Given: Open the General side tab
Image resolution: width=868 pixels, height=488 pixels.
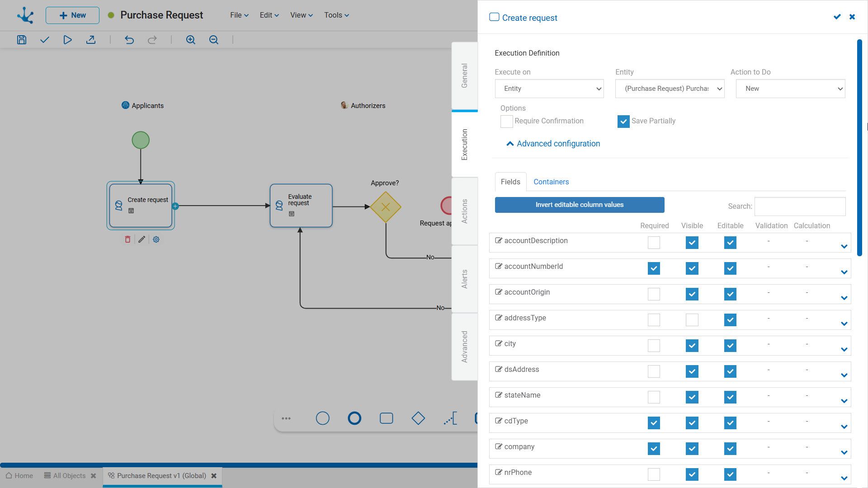Looking at the screenshot, I should pos(464,76).
